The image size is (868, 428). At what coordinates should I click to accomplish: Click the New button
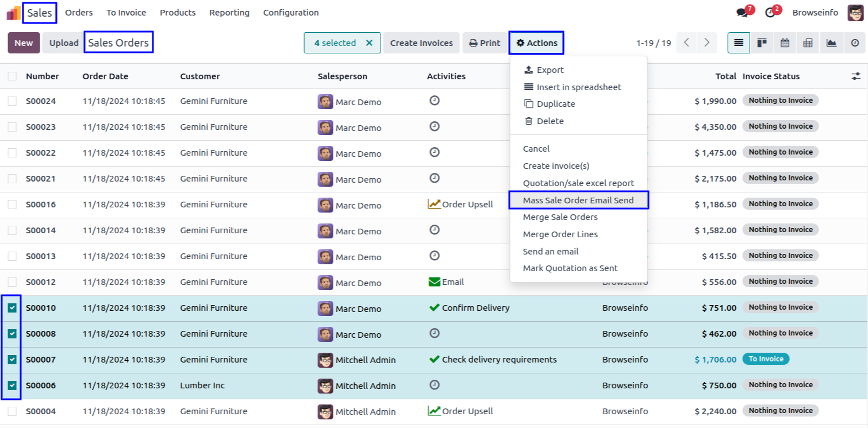24,43
